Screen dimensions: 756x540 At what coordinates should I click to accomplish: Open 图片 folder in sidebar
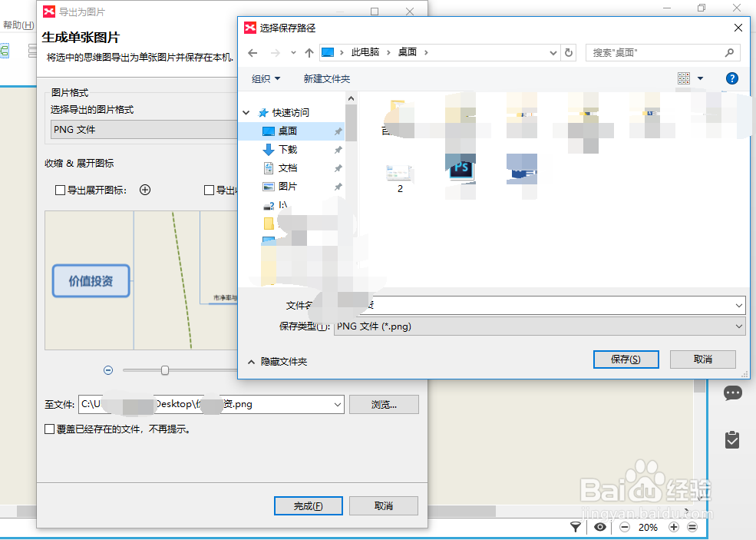(x=288, y=187)
